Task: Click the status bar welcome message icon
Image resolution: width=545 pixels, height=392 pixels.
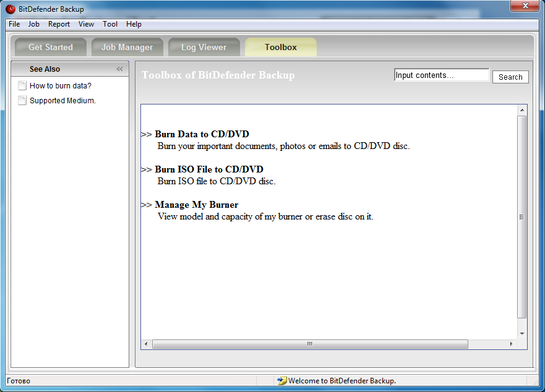Action: tap(281, 380)
